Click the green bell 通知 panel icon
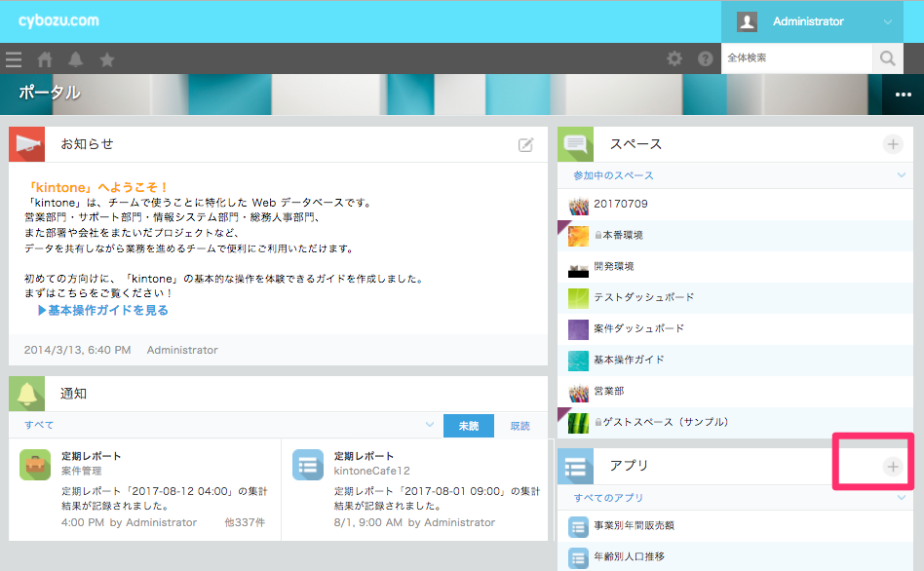Screen dimensions: 924x571 26,394
